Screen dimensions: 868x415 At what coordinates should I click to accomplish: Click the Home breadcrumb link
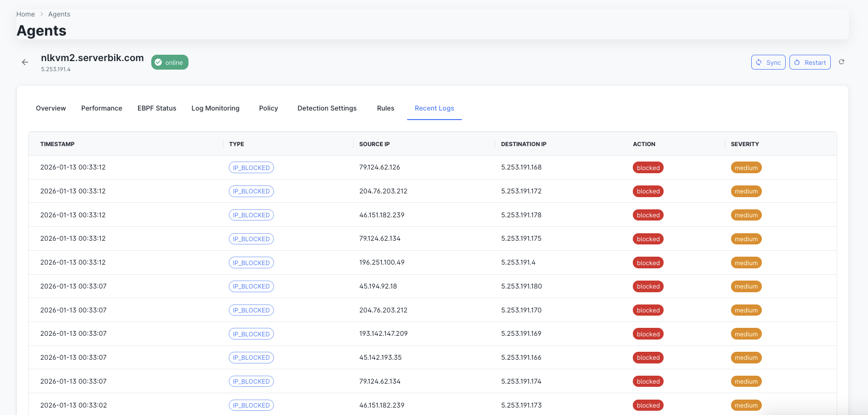tap(25, 14)
